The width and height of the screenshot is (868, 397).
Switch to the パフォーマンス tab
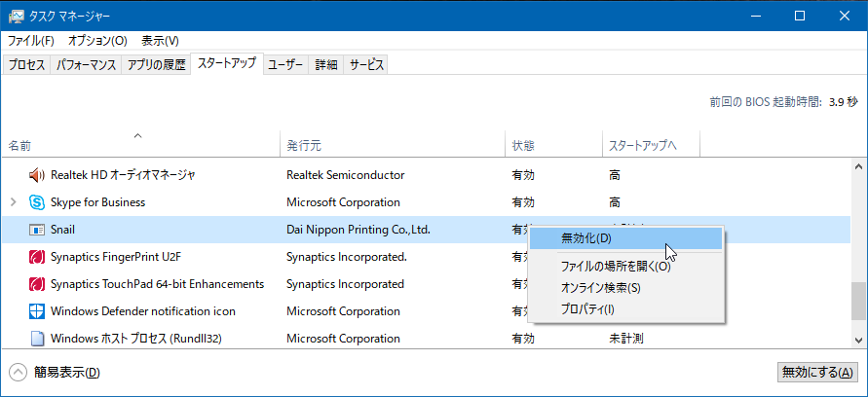(x=87, y=64)
